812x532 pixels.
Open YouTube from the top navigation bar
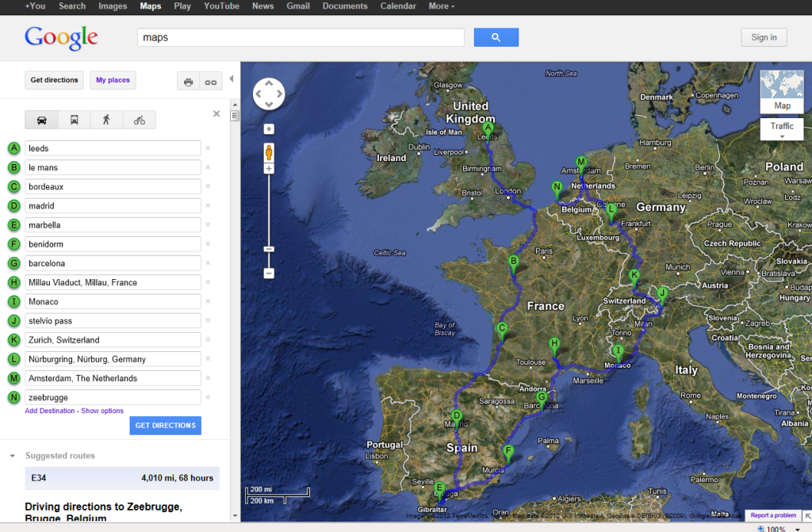[221, 6]
